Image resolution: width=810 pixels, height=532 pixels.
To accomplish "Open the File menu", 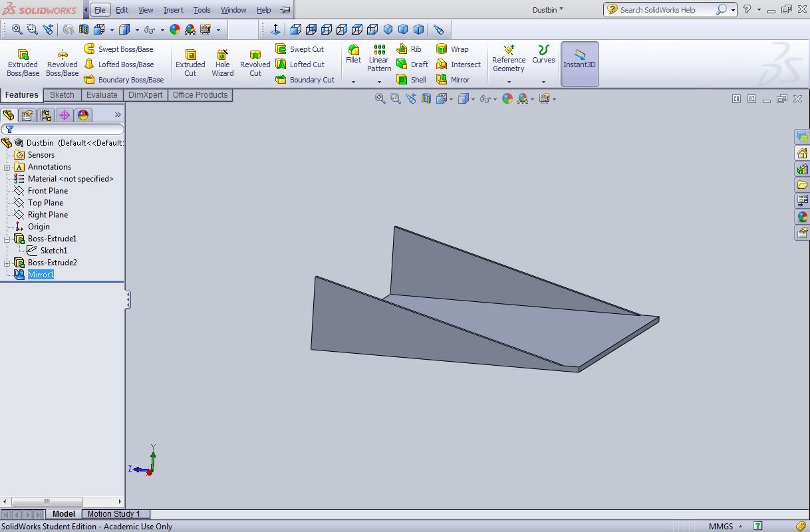I will pyautogui.click(x=99, y=10).
